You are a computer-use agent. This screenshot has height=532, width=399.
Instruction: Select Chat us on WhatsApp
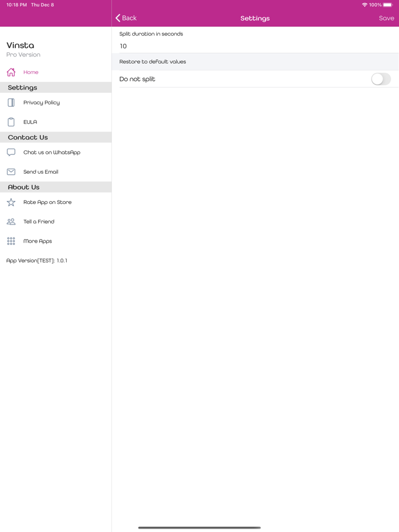click(x=56, y=152)
